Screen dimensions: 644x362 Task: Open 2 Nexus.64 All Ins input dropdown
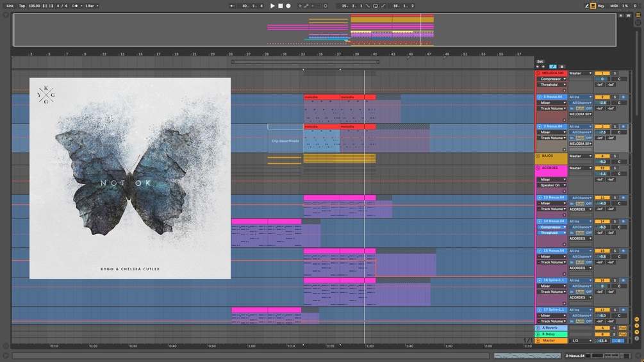point(580,97)
